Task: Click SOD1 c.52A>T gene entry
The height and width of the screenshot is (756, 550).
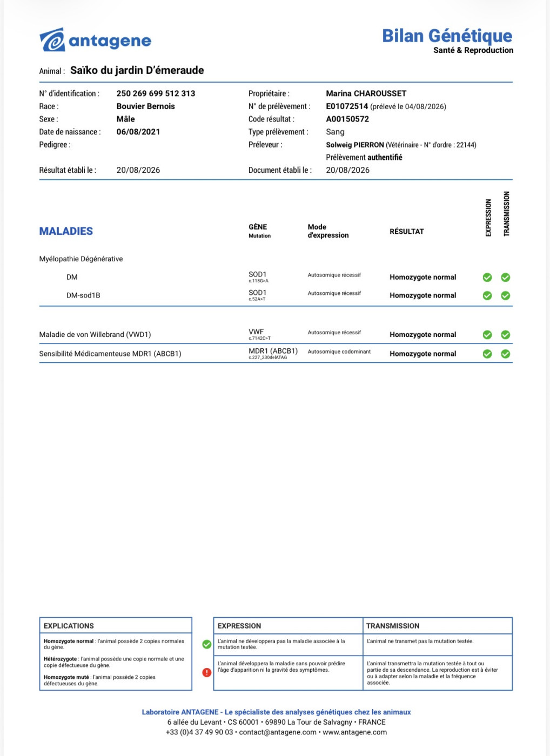Action: 258,295
